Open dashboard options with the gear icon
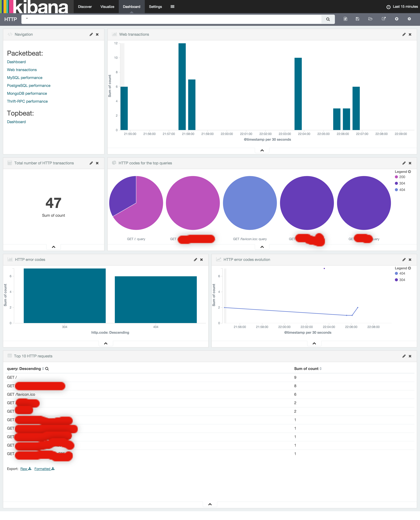Image resolution: width=420 pixels, height=520 pixels. tap(409, 19)
